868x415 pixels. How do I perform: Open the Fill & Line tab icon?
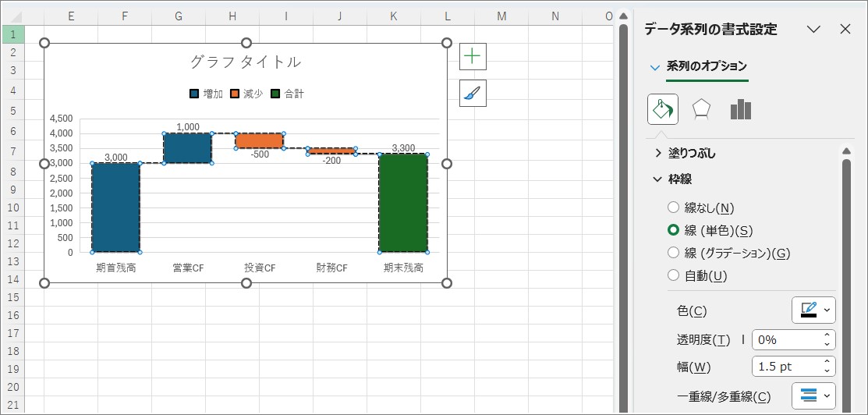(x=663, y=109)
